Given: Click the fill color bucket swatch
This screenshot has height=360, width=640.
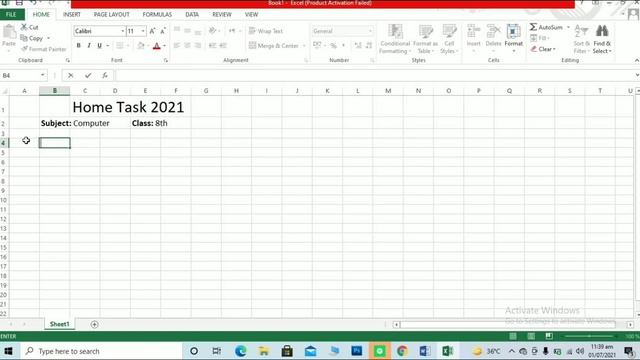Looking at the screenshot, I should pyautogui.click(x=141, y=46).
